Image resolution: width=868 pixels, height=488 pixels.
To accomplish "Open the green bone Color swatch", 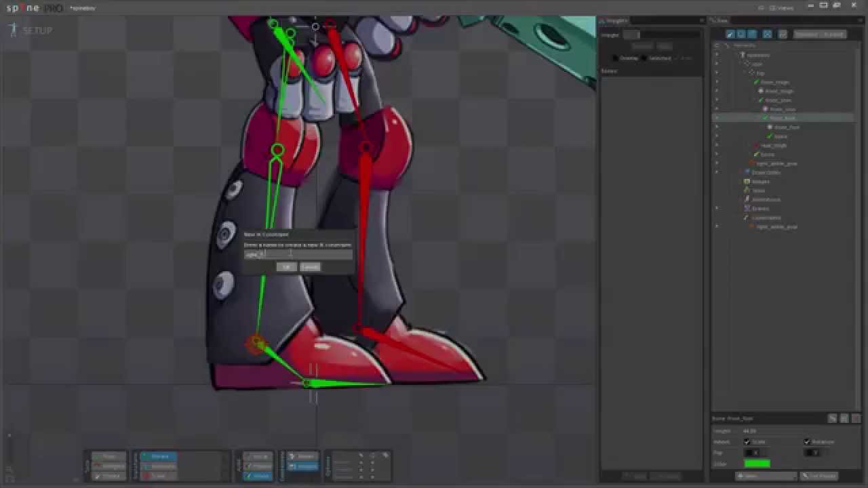I will pyautogui.click(x=757, y=464).
